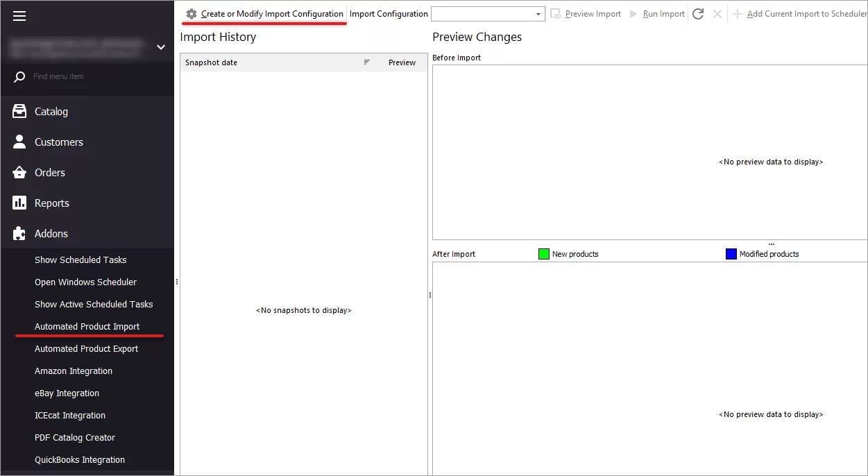Click the sort icon on Snapshot date column

tap(366, 62)
